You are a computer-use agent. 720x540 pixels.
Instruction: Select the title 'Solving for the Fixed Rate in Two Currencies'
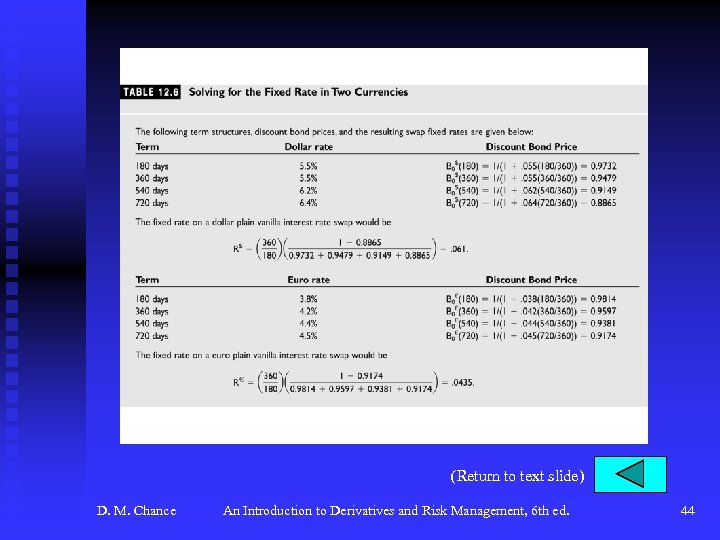(298, 92)
